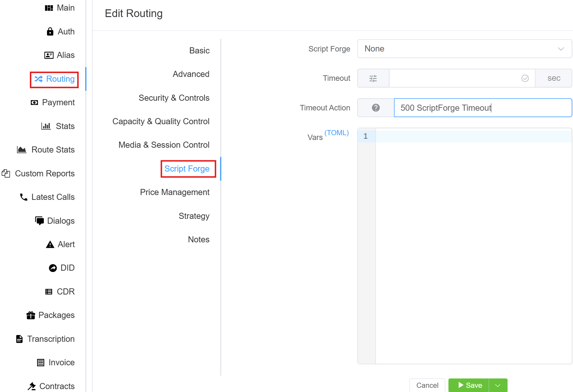
Task: Switch to the Security & Controls tab
Action: (174, 98)
